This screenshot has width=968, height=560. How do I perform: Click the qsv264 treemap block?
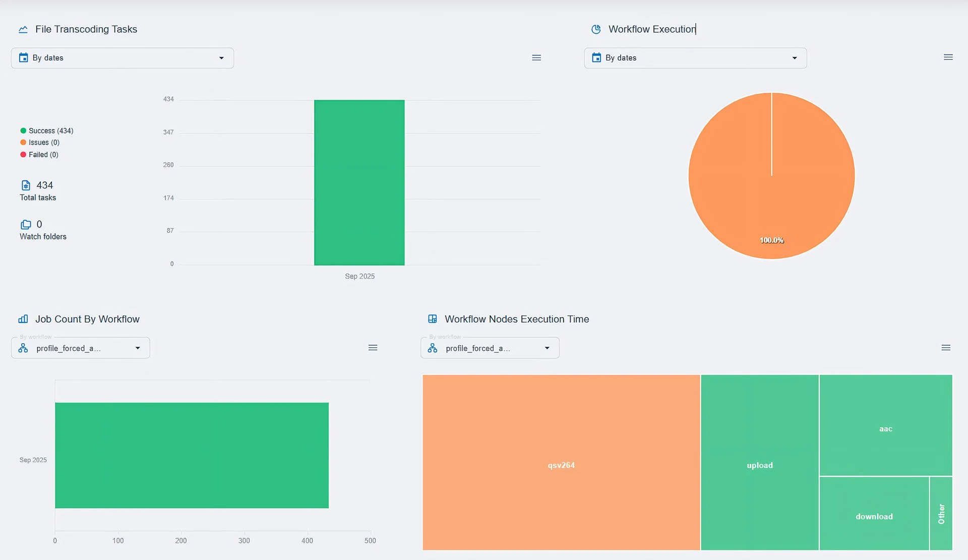coord(561,462)
